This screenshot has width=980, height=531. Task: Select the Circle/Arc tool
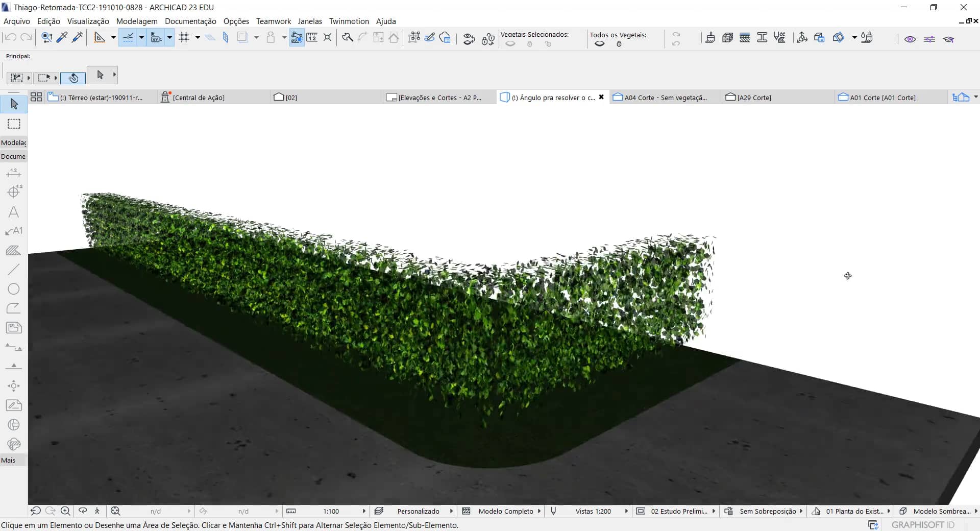pos(14,289)
